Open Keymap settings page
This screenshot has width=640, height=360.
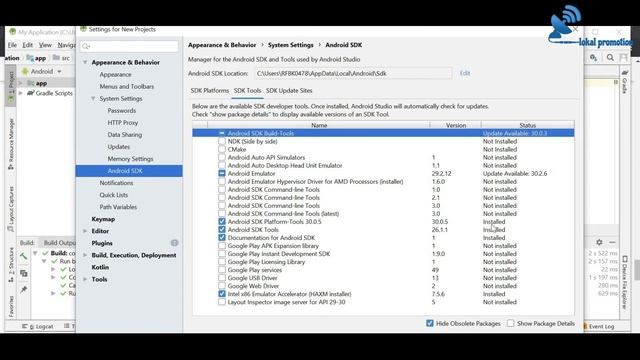click(103, 219)
